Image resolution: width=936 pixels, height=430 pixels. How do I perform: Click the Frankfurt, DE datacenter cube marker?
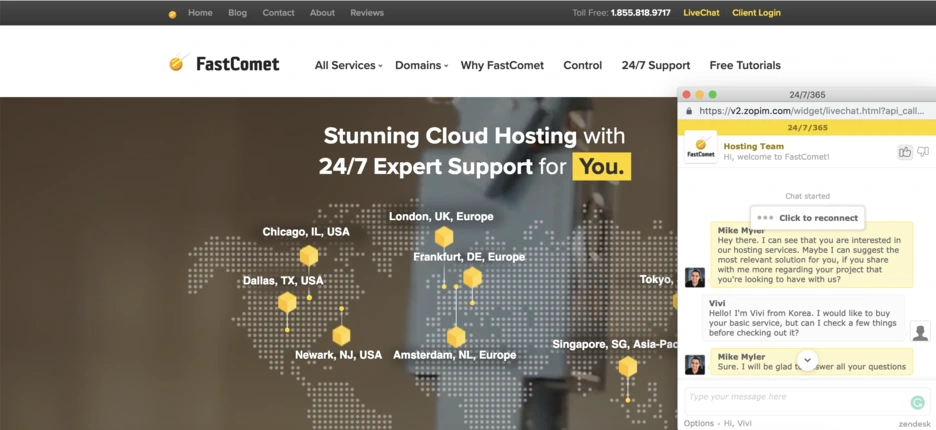click(x=472, y=278)
